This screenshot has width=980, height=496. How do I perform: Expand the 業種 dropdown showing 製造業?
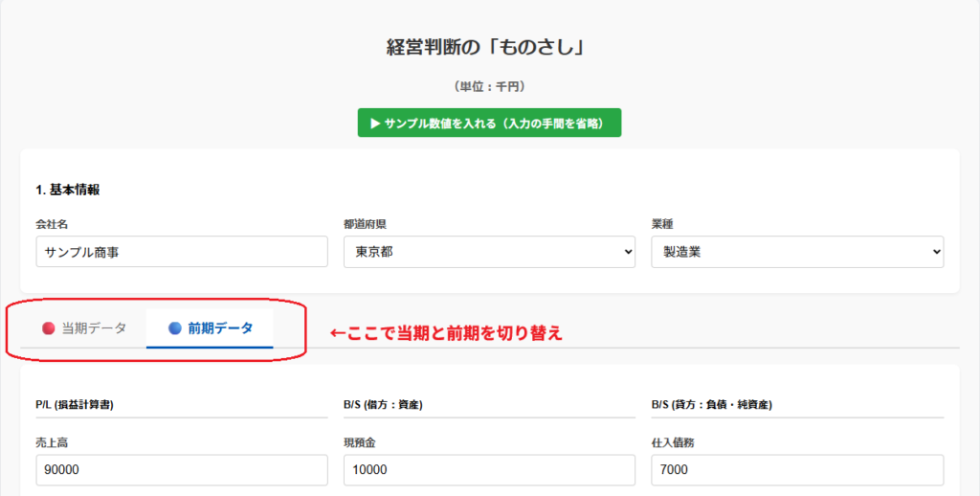797,252
